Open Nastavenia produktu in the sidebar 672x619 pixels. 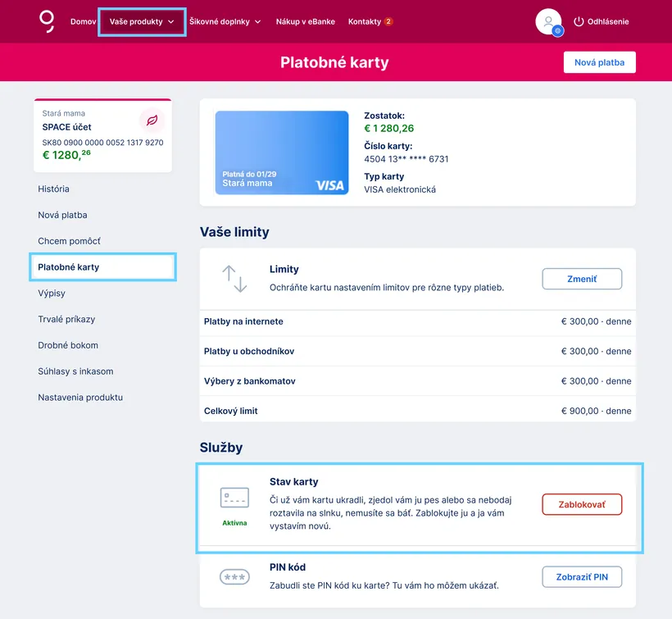[80, 398]
